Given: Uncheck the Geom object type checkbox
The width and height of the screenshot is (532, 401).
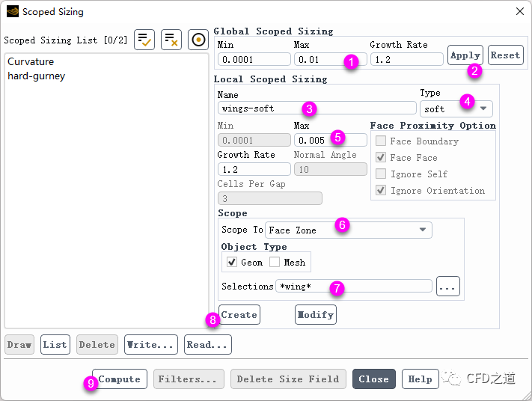Looking at the screenshot, I should (x=232, y=262).
